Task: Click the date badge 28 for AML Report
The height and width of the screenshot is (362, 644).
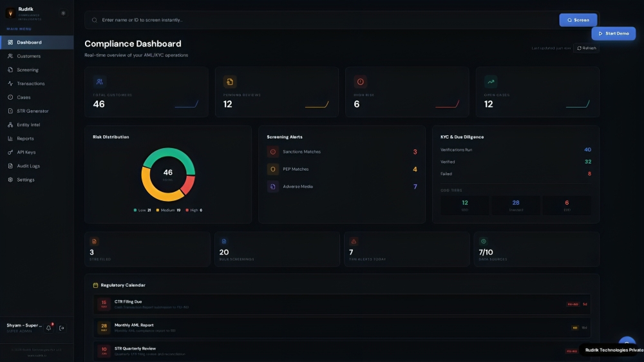Action: tap(104, 327)
